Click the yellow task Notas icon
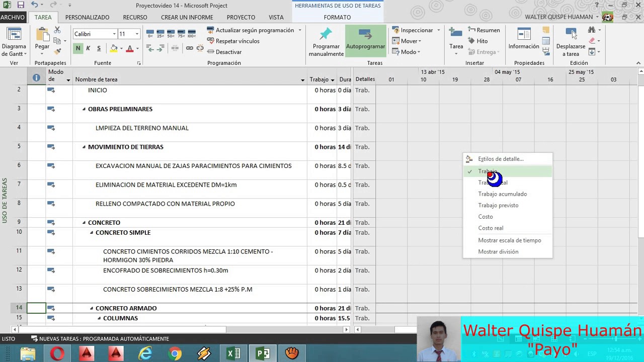 point(546,30)
